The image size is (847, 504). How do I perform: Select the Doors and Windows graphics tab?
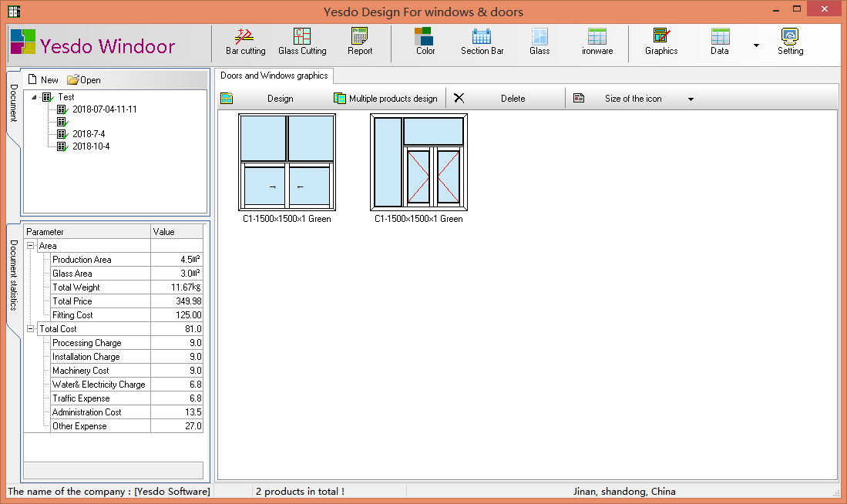click(274, 76)
